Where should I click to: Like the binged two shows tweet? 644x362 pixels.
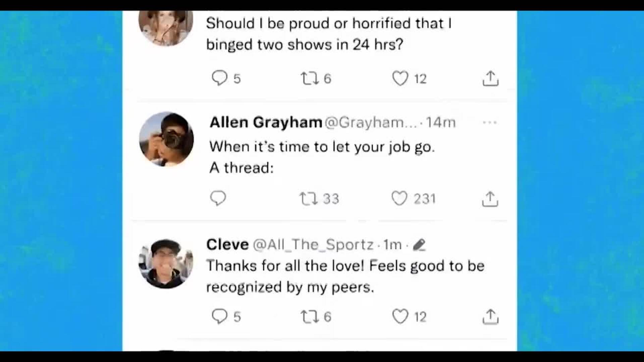[400, 78]
